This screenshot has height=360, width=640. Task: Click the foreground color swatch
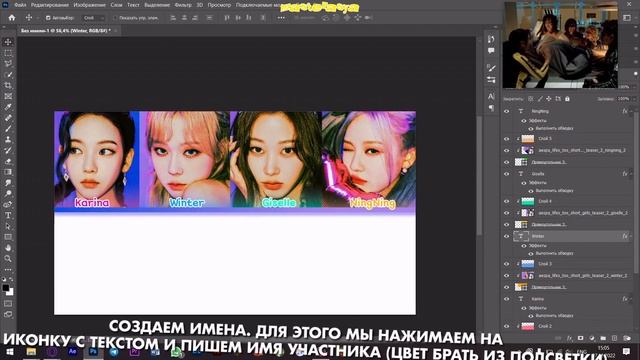click(x=6, y=288)
